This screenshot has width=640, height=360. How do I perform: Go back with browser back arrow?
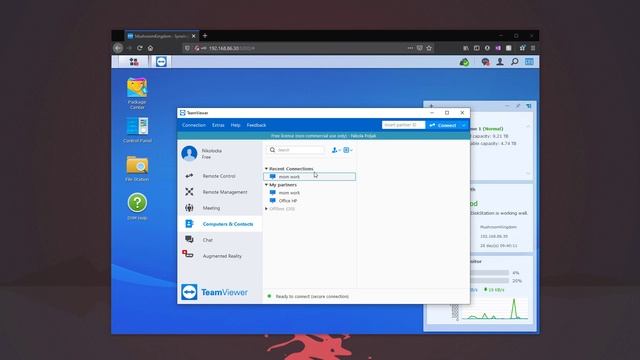click(118, 48)
